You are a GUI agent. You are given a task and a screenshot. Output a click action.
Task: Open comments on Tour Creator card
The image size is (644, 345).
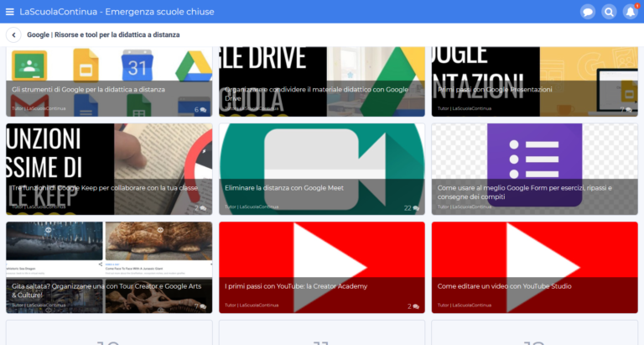click(x=200, y=306)
